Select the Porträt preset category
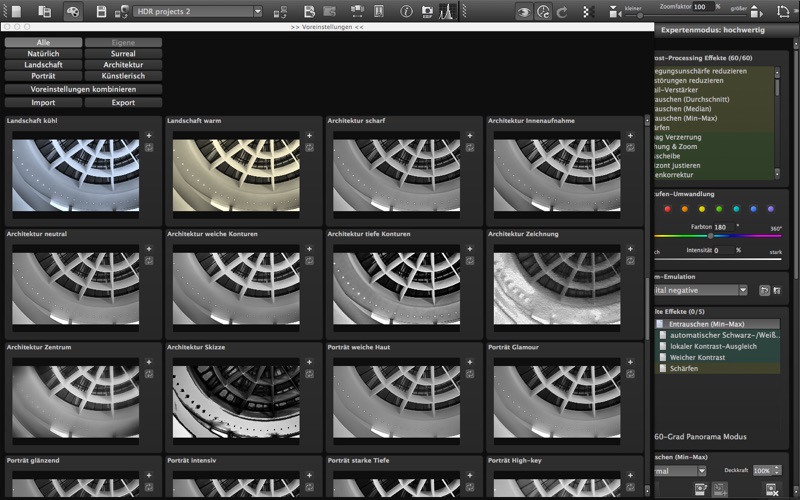This screenshot has width=800, height=500. click(43, 76)
